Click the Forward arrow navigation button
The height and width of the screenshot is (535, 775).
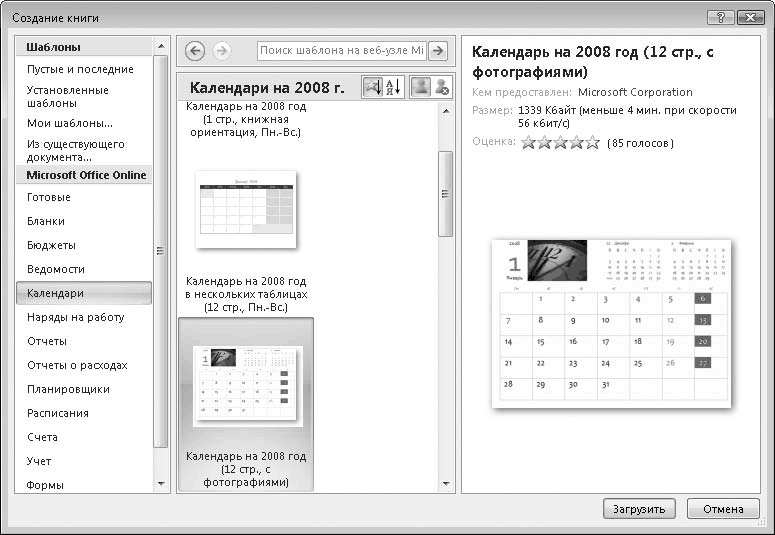coord(221,51)
